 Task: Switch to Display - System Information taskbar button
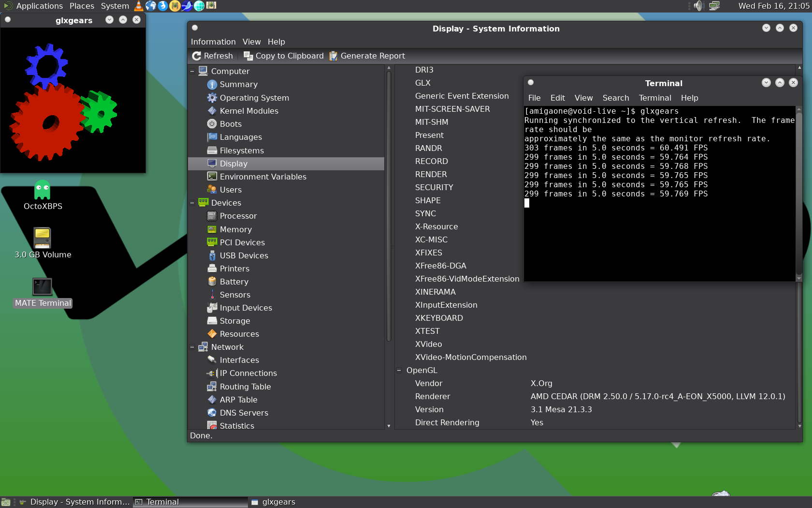[75, 502]
